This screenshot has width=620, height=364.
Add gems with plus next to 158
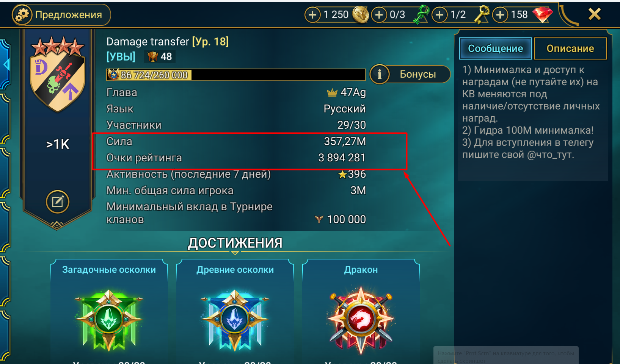pos(500,15)
